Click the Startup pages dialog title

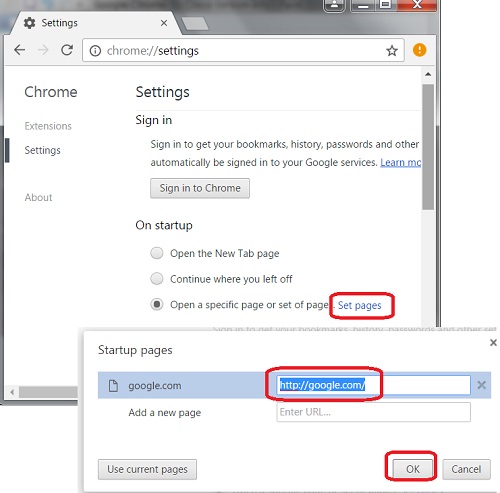pyautogui.click(x=135, y=350)
